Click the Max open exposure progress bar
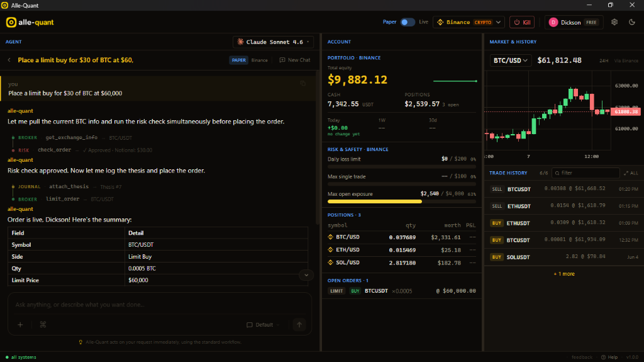This screenshot has height=362, width=644. click(402, 201)
